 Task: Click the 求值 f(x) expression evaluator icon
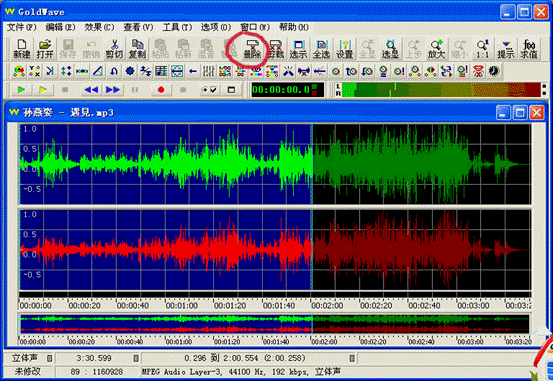tap(529, 49)
